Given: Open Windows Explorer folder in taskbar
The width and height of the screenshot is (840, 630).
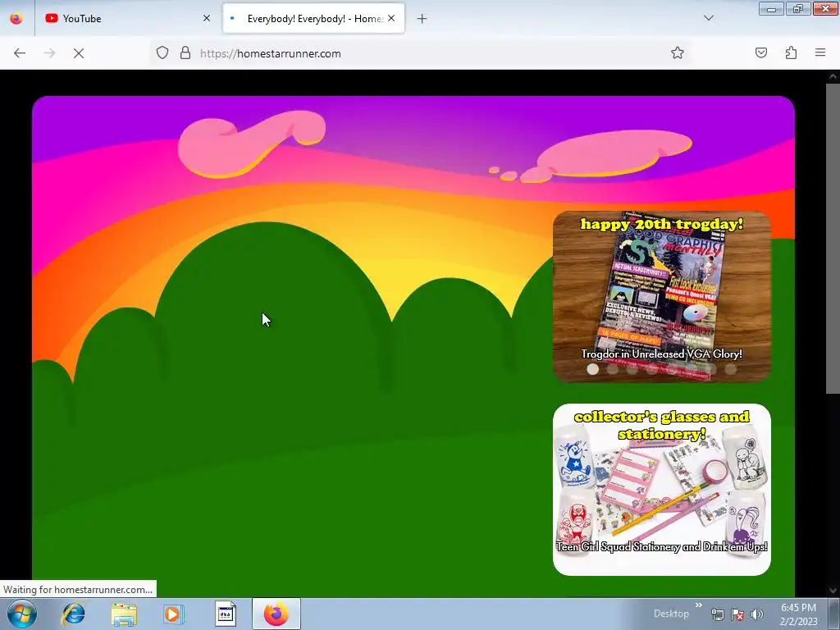Looking at the screenshot, I should coord(124,614).
